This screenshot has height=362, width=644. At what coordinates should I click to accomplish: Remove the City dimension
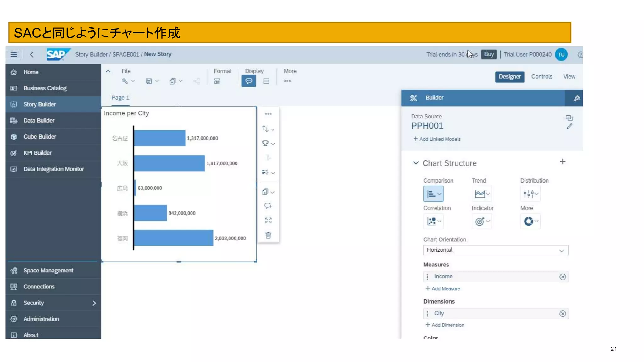tap(563, 314)
